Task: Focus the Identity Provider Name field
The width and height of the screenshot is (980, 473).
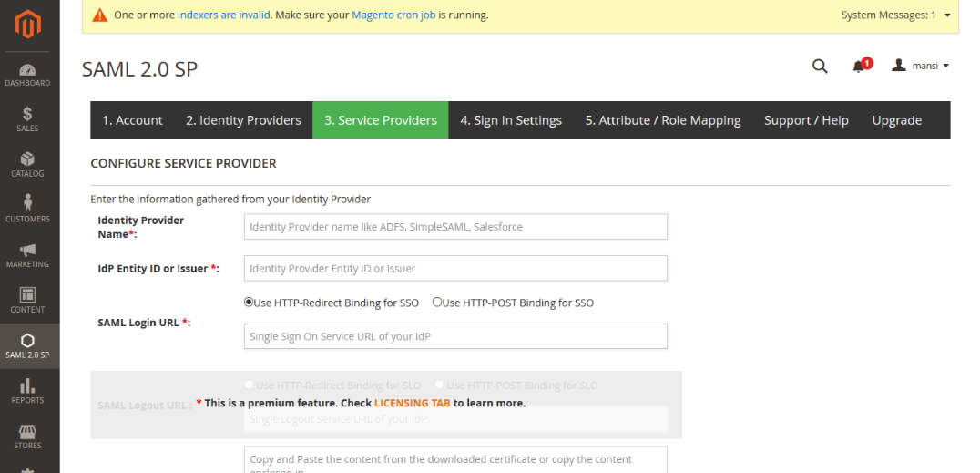Action: click(x=455, y=227)
